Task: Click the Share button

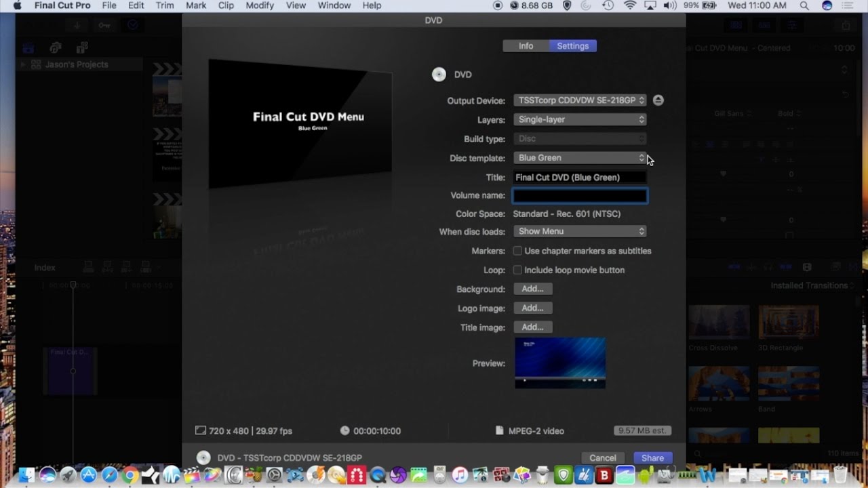Action: pyautogui.click(x=652, y=458)
